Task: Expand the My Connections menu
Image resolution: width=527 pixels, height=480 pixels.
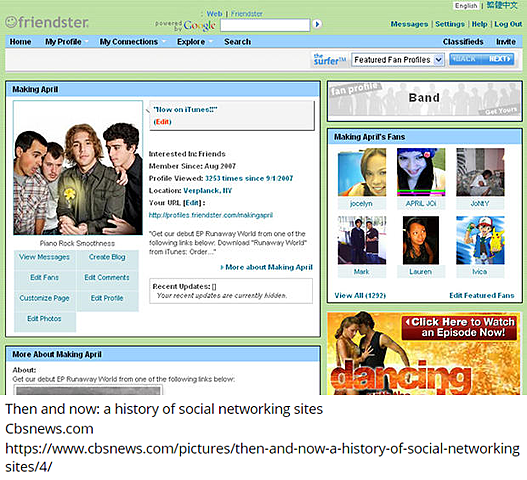Action: [x=132, y=42]
